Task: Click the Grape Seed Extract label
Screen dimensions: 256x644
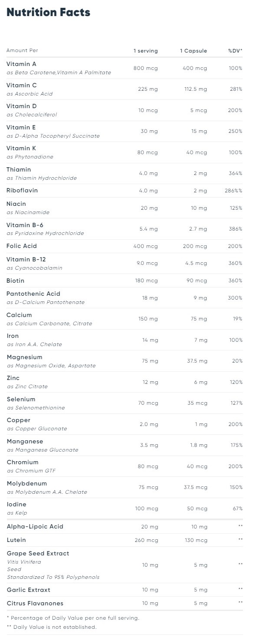Action: click(x=38, y=553)
